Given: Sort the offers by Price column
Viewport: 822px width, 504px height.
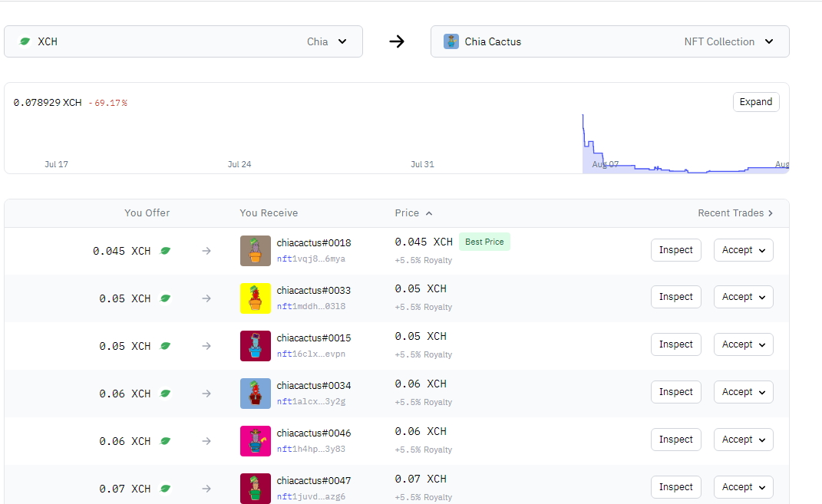Looking at the screenshot, I should pos(413,213).
